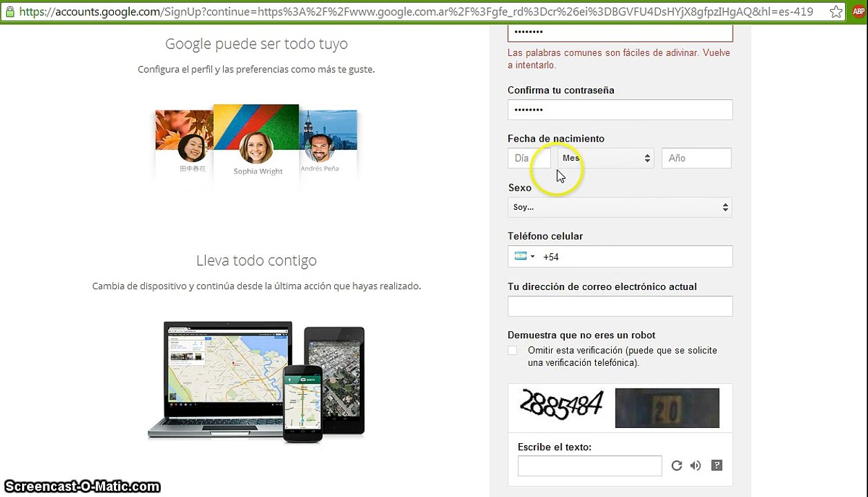Click 'Tu dirección de correo electrónico actual' label
Image resolution: width=868 pixels, height=497 pixels.
click(x=602, y=286)
